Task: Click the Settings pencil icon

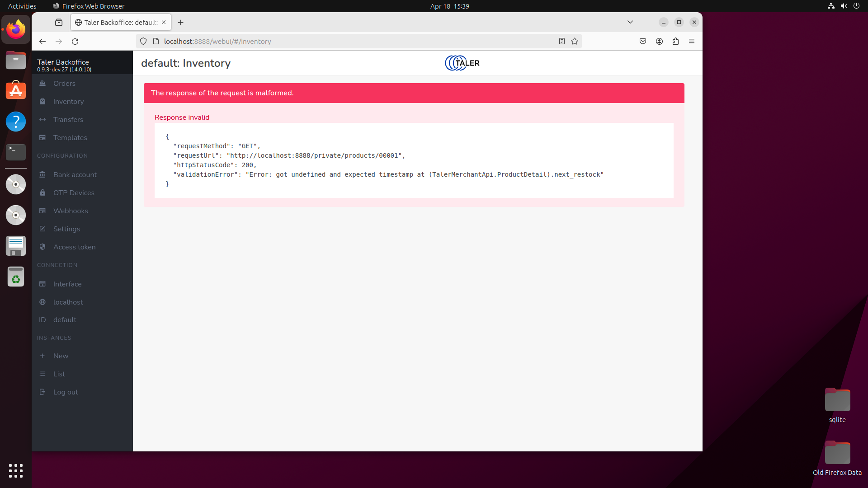Action: pos(42,229)
